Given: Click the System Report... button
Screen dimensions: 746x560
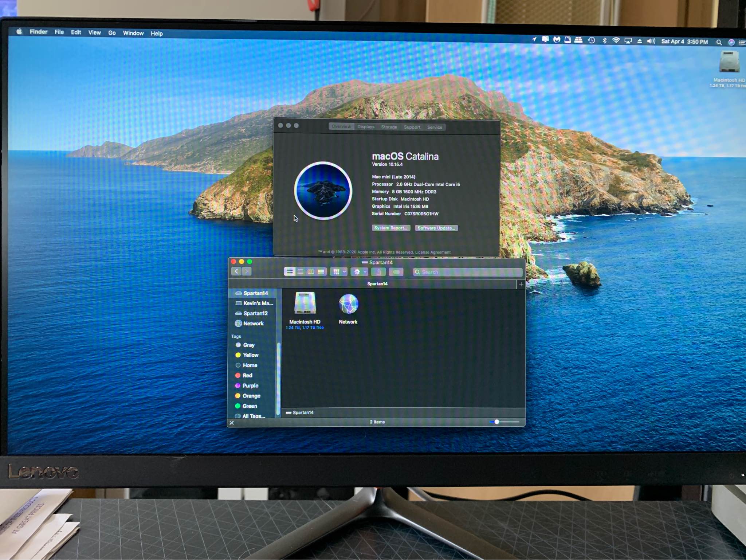Looking at the screenshot, I should (391, 228).
